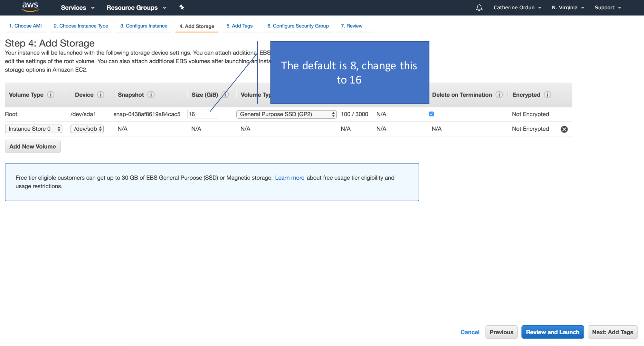Go to 6. Configure Security Group tab
644x346 pixels.
point(298,26)
